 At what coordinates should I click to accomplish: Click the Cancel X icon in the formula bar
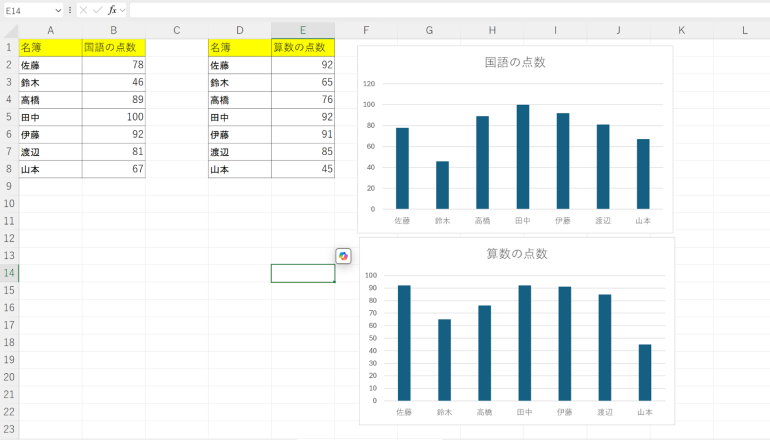83,10
